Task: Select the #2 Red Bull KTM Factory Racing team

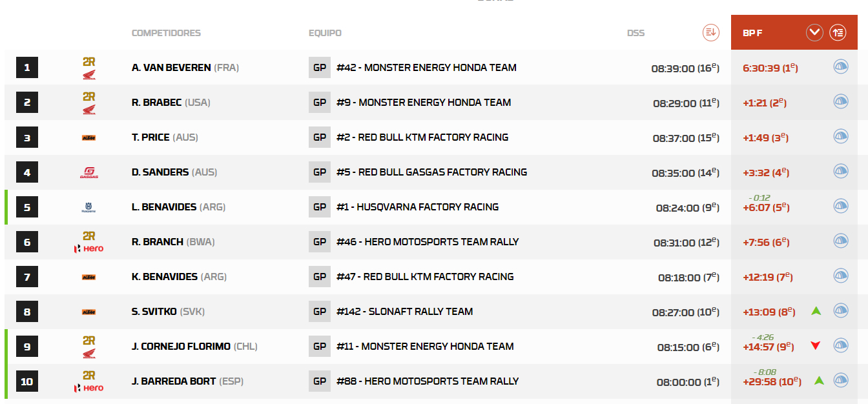Action: 422,137
